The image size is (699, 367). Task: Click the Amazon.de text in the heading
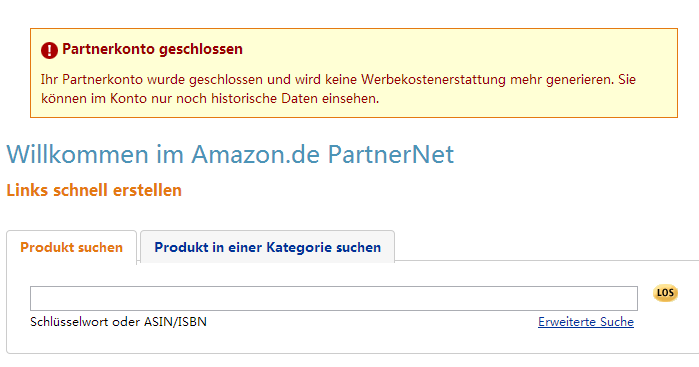255,154
